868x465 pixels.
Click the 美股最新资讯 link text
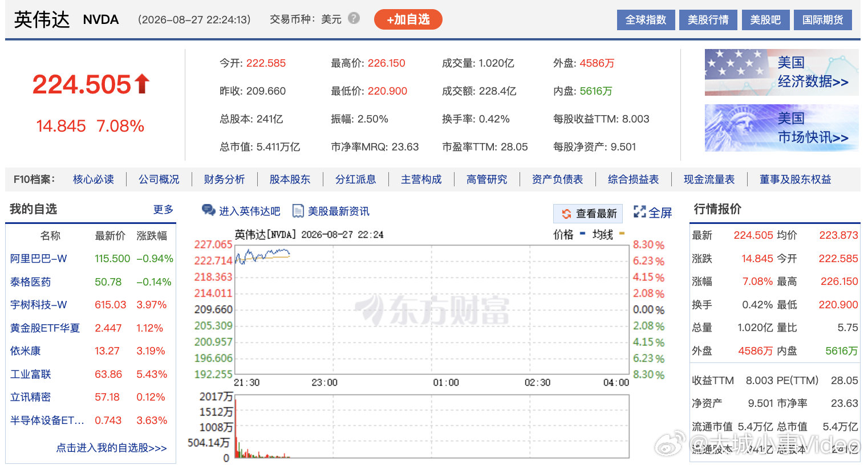pos(339,211)
